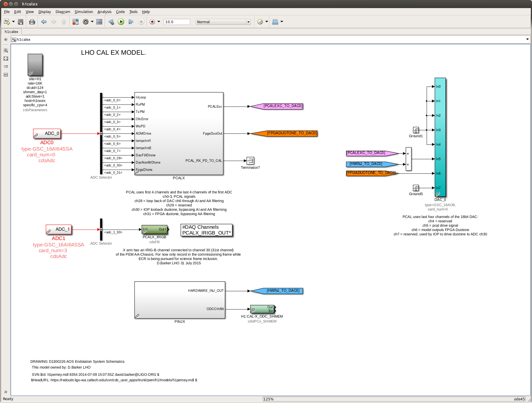Viewport: 532px width, 403px height.
Task: Click the Zoom tool in palette
Action: point(6,50)
